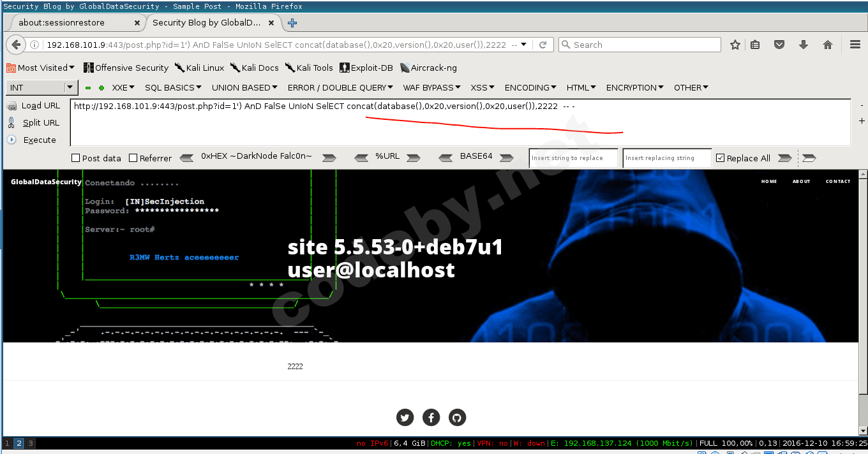Enable the Post data checkbox
Viewport: 868px width, 454px height.
click(76, 158)
